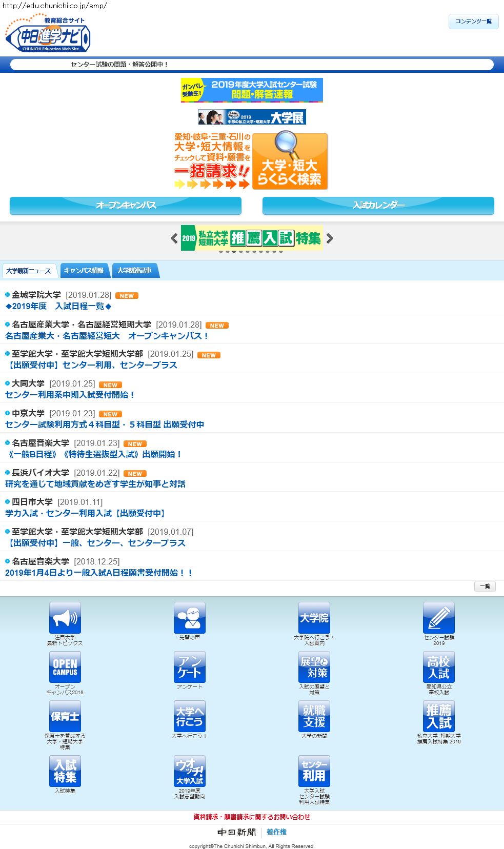Open 金城学院大学 2019年度 入試日程一覧 link

pyautogui.click(x=58, y=306)
